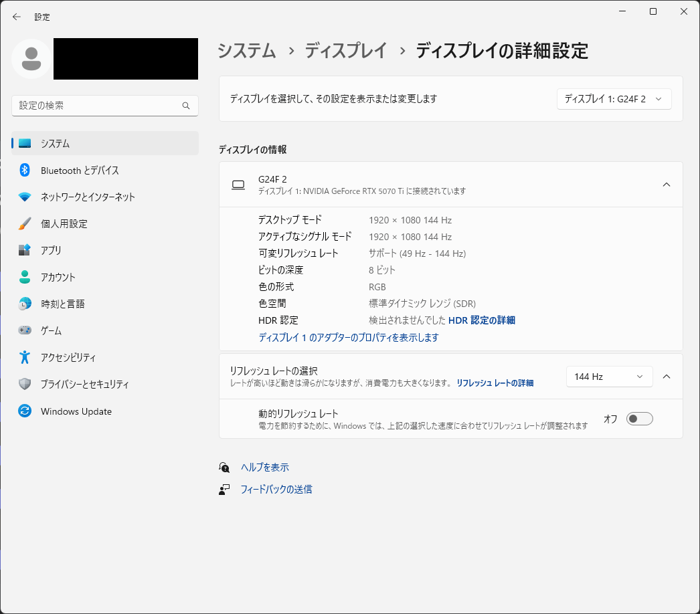Open the アプリ settings page
Viewport: 700px width, 614px height.
point(105,250)
